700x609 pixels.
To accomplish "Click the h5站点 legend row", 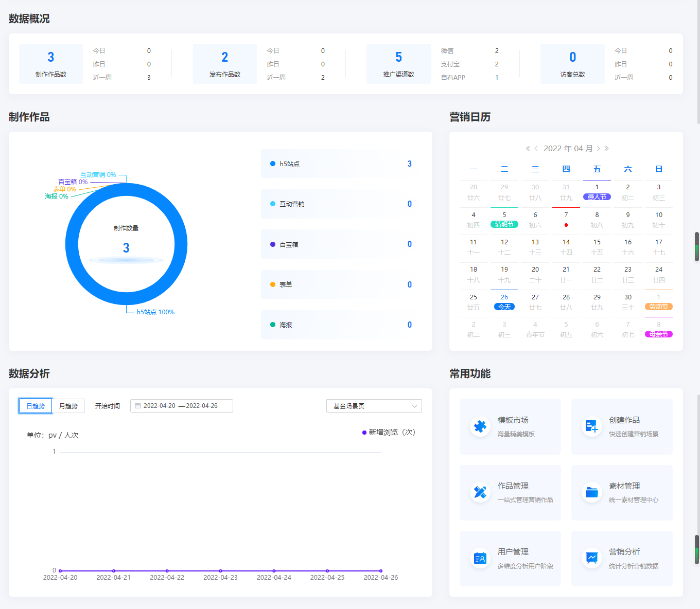I will pos(342,163).
